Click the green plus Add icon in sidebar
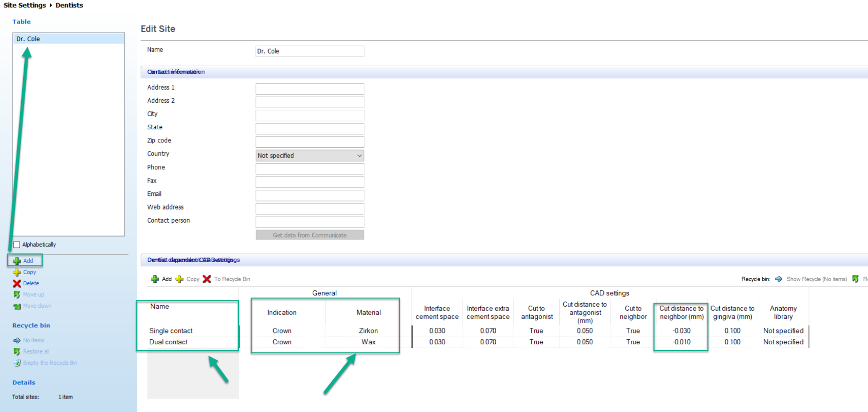 pos(17,261)
